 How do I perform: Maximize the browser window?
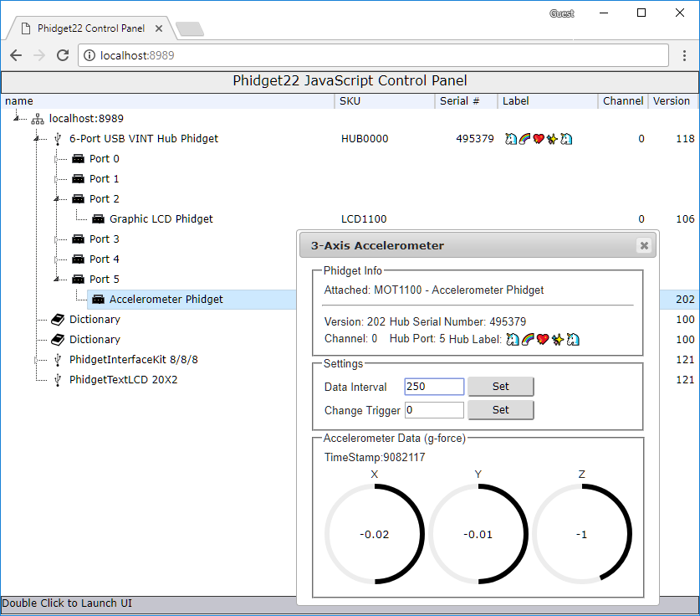(641, 13)
